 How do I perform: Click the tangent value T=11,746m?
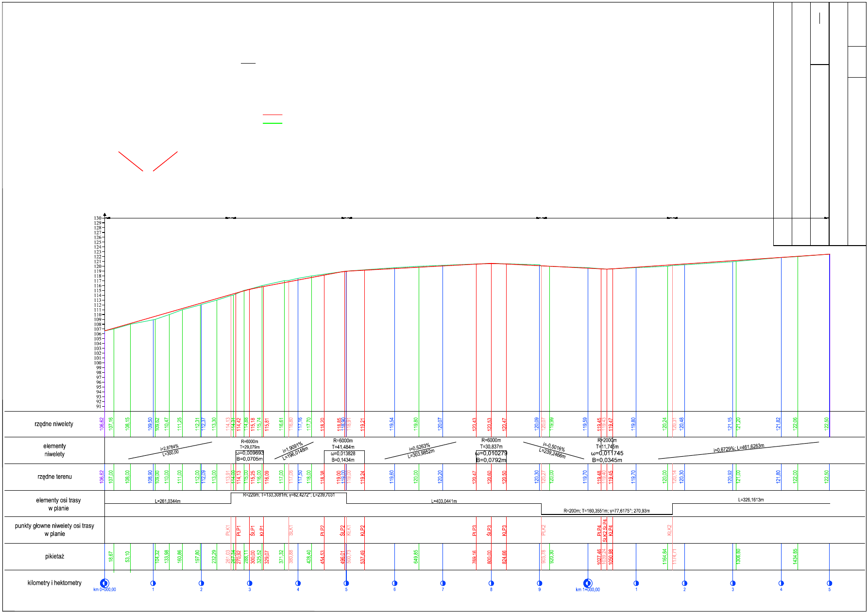(607, 447)
